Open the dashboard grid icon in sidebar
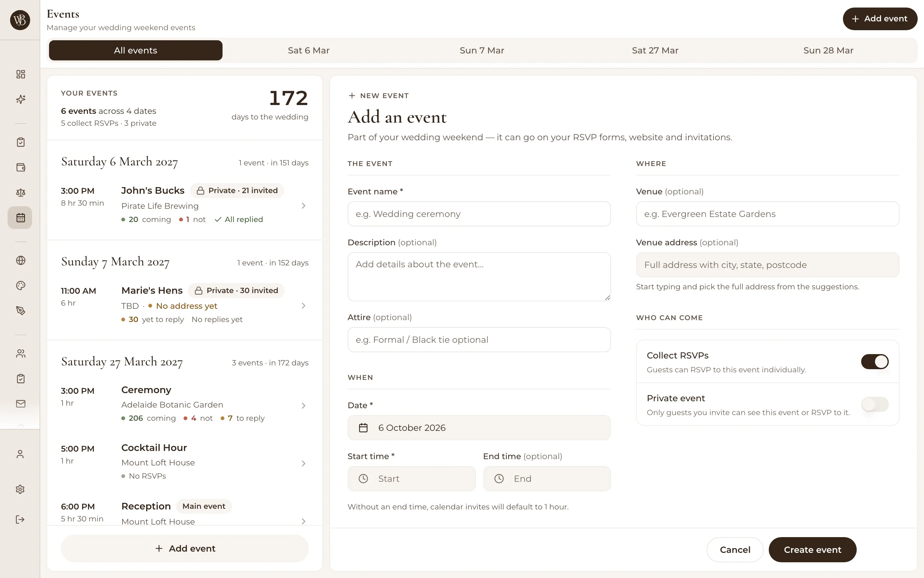 21,74
